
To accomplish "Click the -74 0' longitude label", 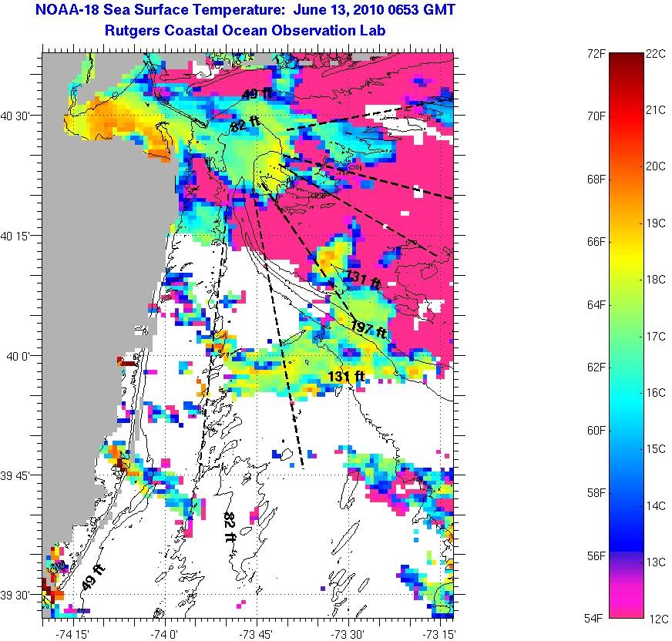I will (x=165, y=633).
